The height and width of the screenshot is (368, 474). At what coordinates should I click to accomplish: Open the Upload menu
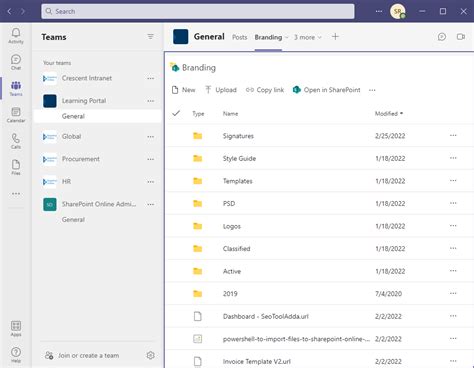click(221, 90)
